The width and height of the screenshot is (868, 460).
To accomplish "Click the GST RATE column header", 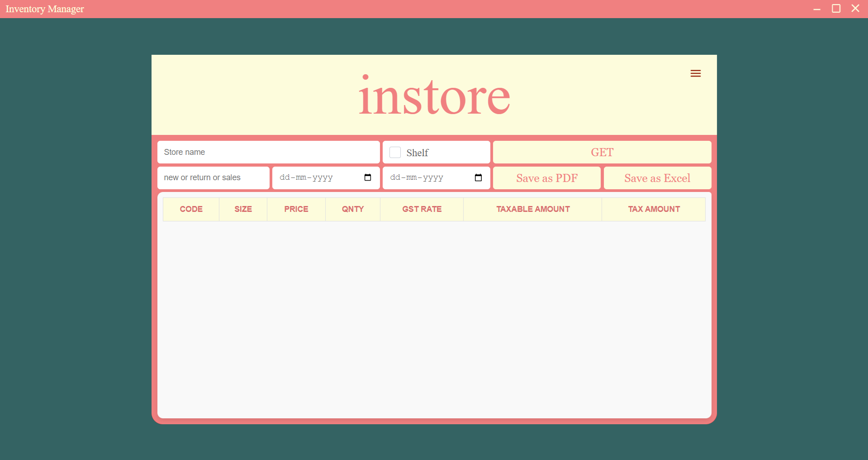I will 422,209.
